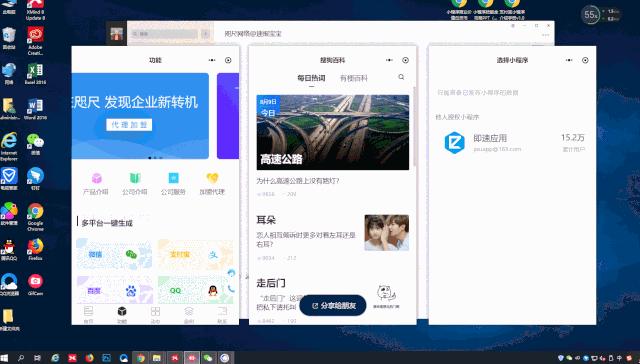Click circle target icon in encyclopedia window
Screen dimensions: 640x364
(405, 60)
